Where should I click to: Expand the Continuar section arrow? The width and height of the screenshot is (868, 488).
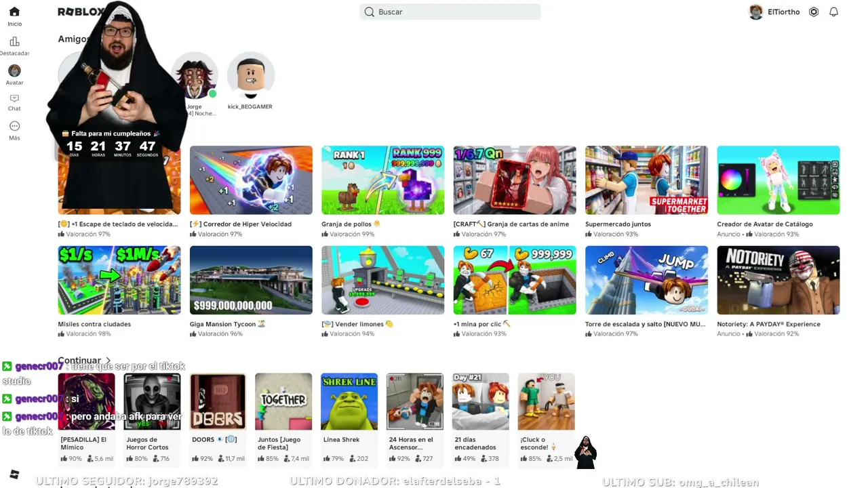click(x=108, y=361)
